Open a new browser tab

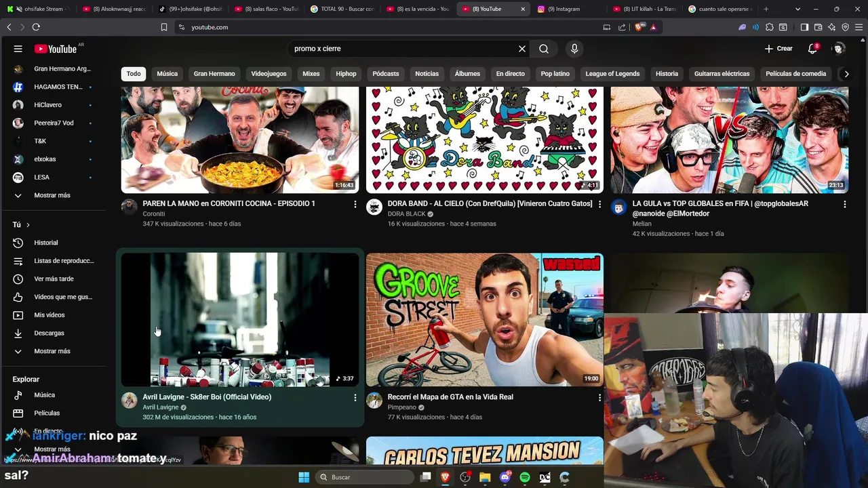click(x=766, y=9)
